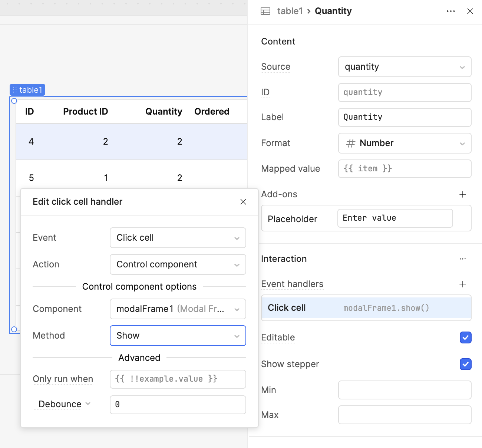Image resolution: width=482 pixels, height=448 pixels.
Task: Grab the table1 drag handle label
Action: coord(27,90)
